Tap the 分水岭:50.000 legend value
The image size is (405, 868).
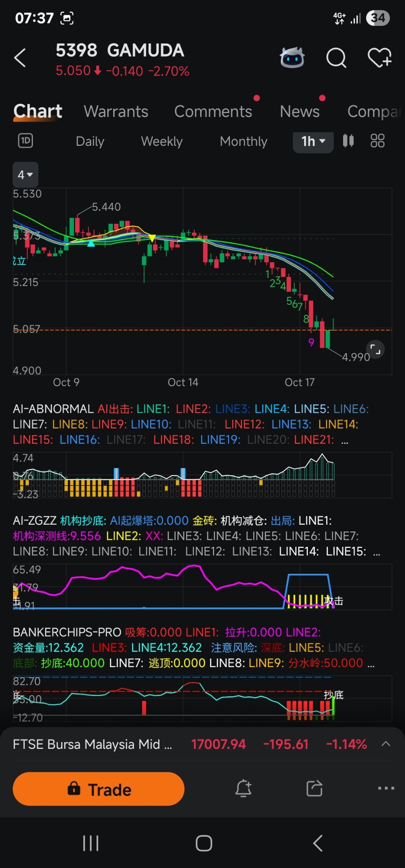point(326,663)
